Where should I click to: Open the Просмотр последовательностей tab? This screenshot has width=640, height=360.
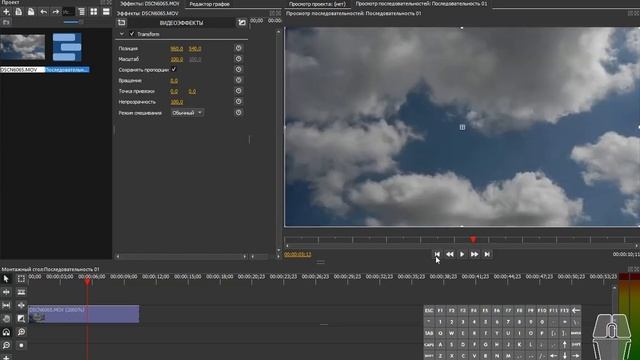point(421,4)
